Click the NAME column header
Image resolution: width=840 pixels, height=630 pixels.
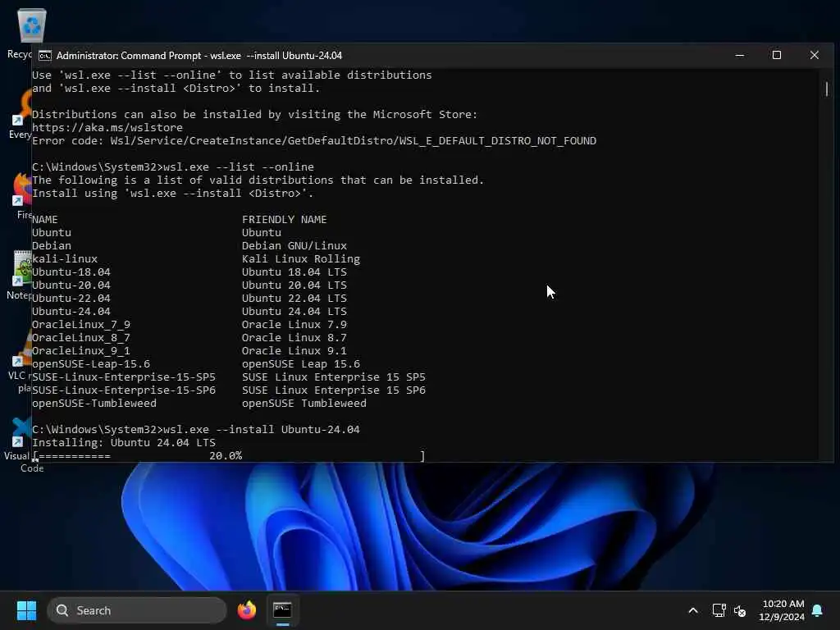tap(44, 220)
